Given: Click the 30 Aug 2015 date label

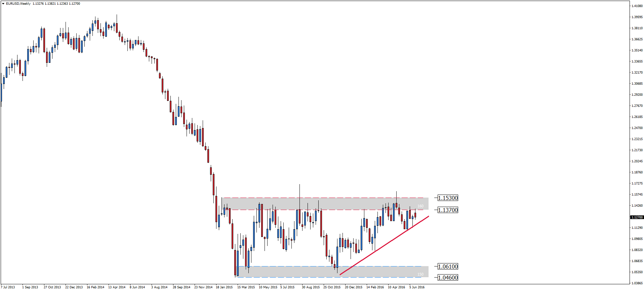Looking at the screenshot, I should (311, 287).
